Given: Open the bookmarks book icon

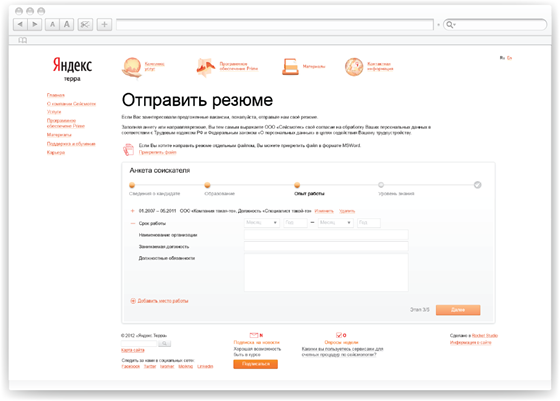Looking at the screenshot, I should click(22, 40).
